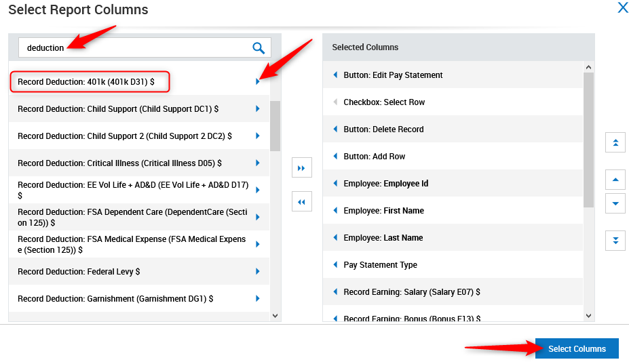
Task: Select Record Deduction: Garnishment row
Action: (139, 298)
